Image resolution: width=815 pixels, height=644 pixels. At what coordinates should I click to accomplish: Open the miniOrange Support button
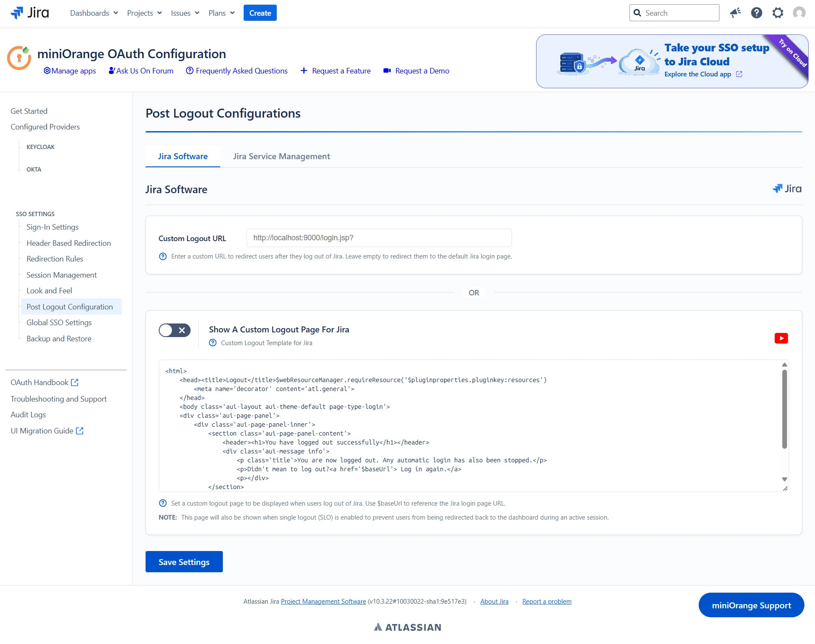click(751, 605)
